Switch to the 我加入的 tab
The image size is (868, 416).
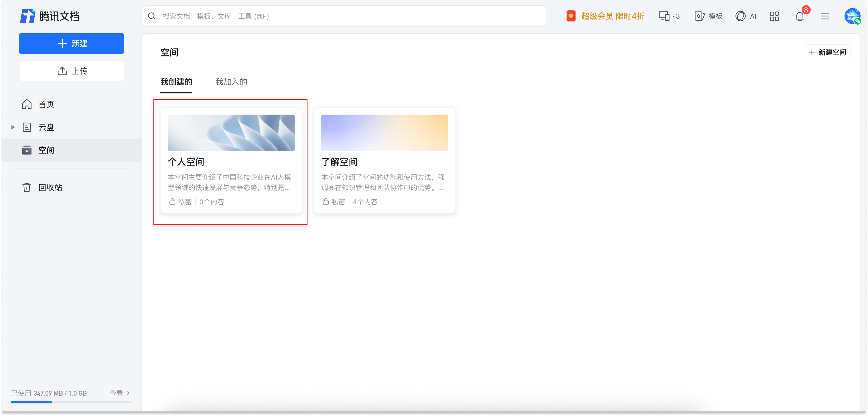tap(231, 82)
